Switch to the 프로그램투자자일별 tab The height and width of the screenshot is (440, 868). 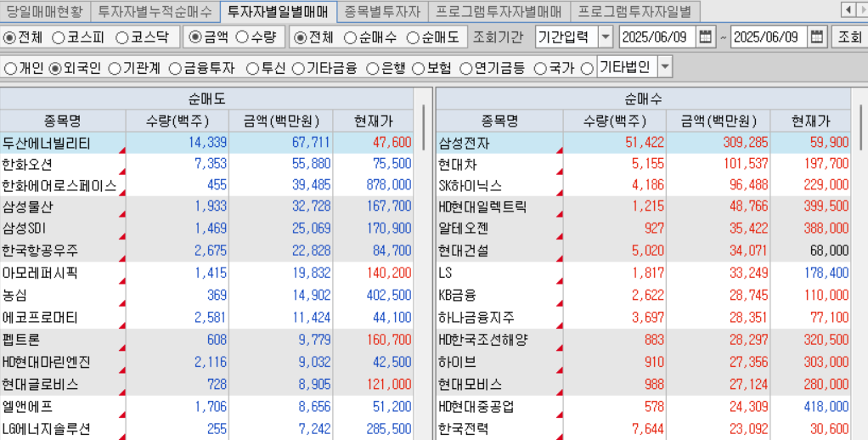[635, 11]
